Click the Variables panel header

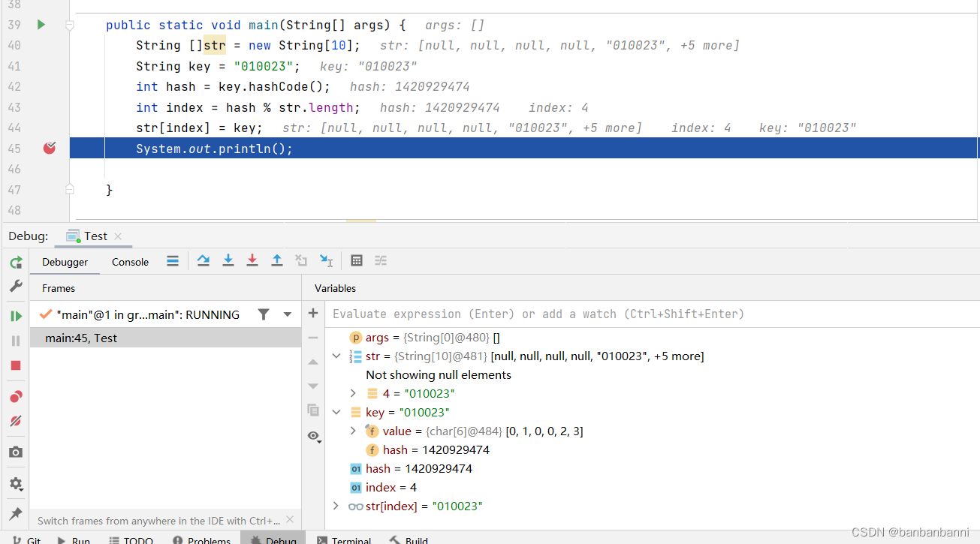click(x=335, y=288)
